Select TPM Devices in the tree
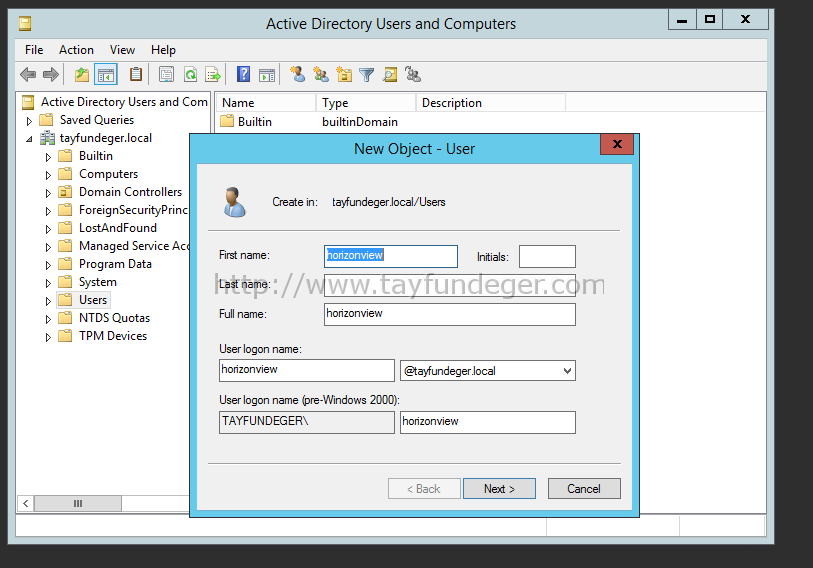Image resolution: width=813 pixels, height=568 pixels. 113,336
